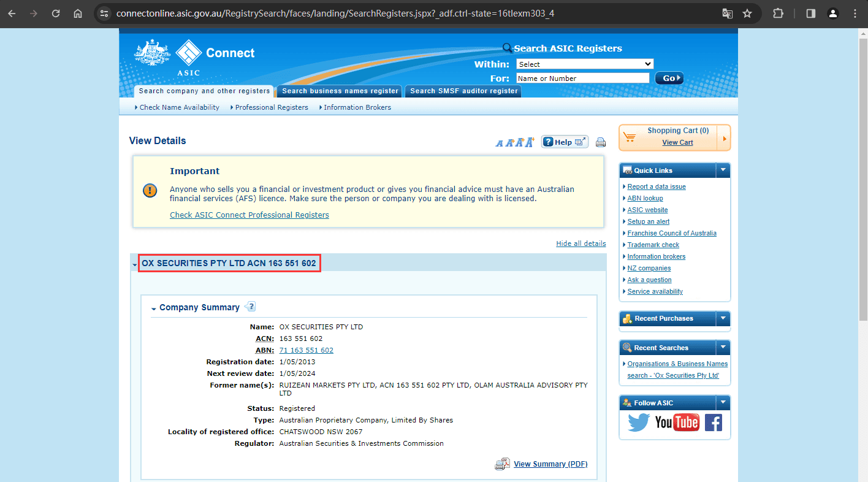Open browser home page icon
Viewport: 868px width, 482px height.
pos(78,13)
